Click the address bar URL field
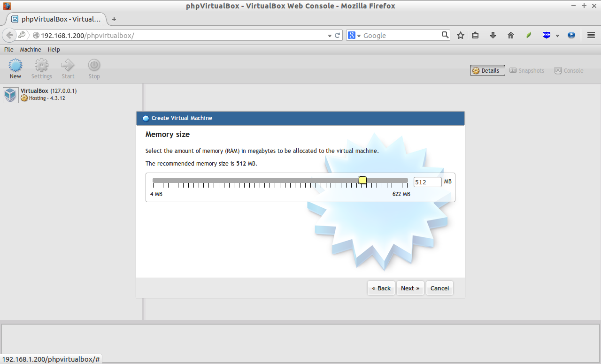Screen dimensions: 601x364 pos(183,36)
